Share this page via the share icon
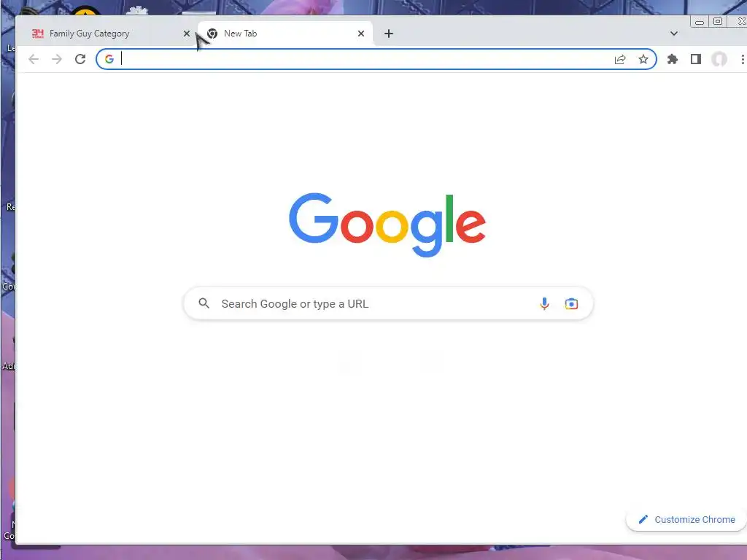Screen dimensions: 747x560 pyautogui.click(x=620, y=59)
